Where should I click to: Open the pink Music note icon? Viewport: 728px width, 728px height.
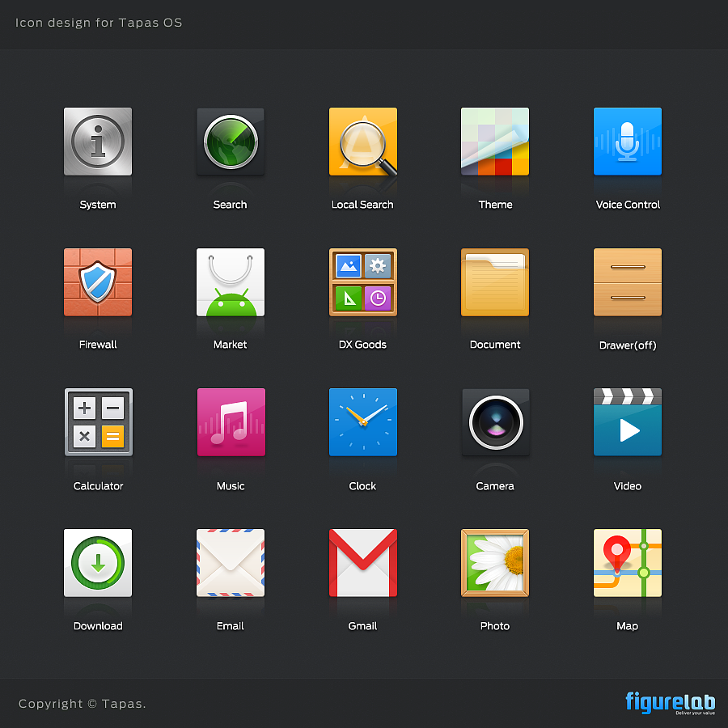pos(230,421)
